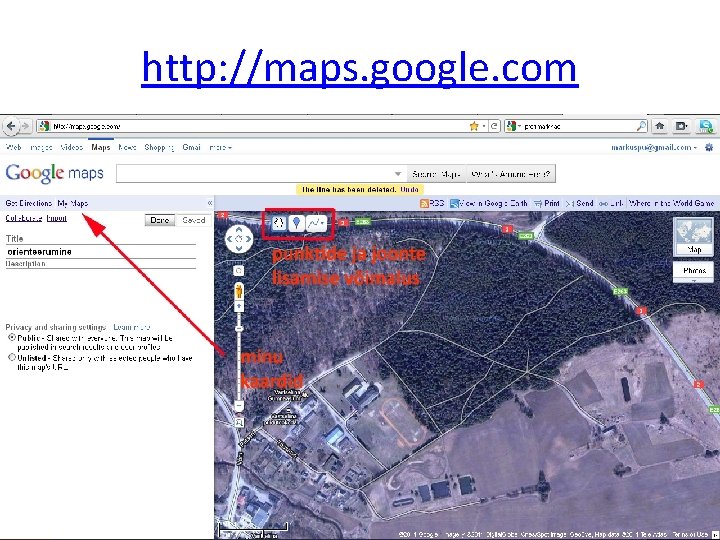This screenshot has width=720, height=540.
Task: Click the browser home icon
Action: pos(660,126)
